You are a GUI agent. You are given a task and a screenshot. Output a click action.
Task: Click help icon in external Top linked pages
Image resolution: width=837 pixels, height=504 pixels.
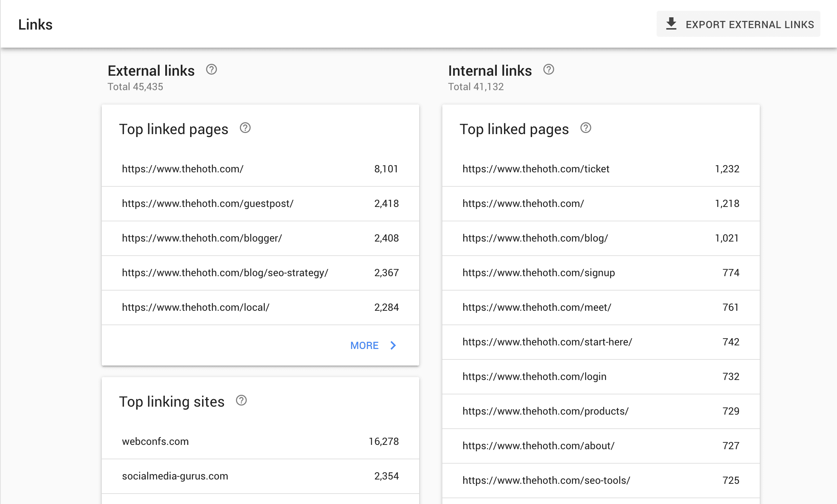245,128
